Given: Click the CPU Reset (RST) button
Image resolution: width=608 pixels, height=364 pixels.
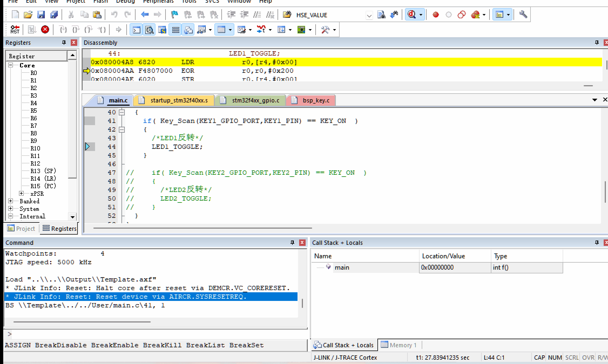Looking at the screenshot, I should pyautogui.click(x=15, y=29).
